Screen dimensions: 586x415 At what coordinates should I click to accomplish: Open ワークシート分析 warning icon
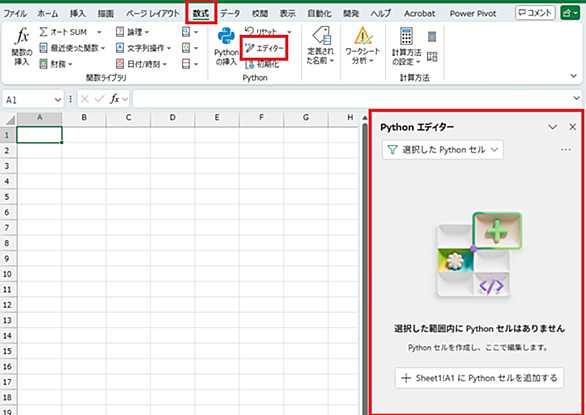pos(363,36)
